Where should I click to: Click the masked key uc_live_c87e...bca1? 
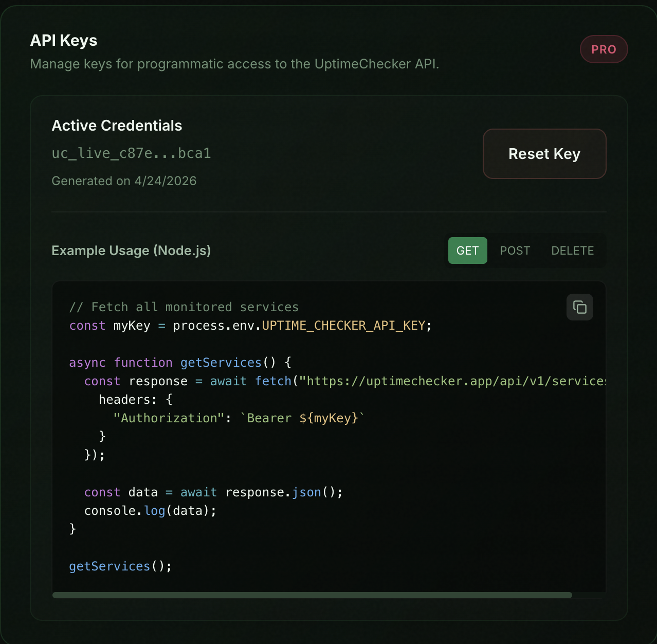click(x=131, y=153)
